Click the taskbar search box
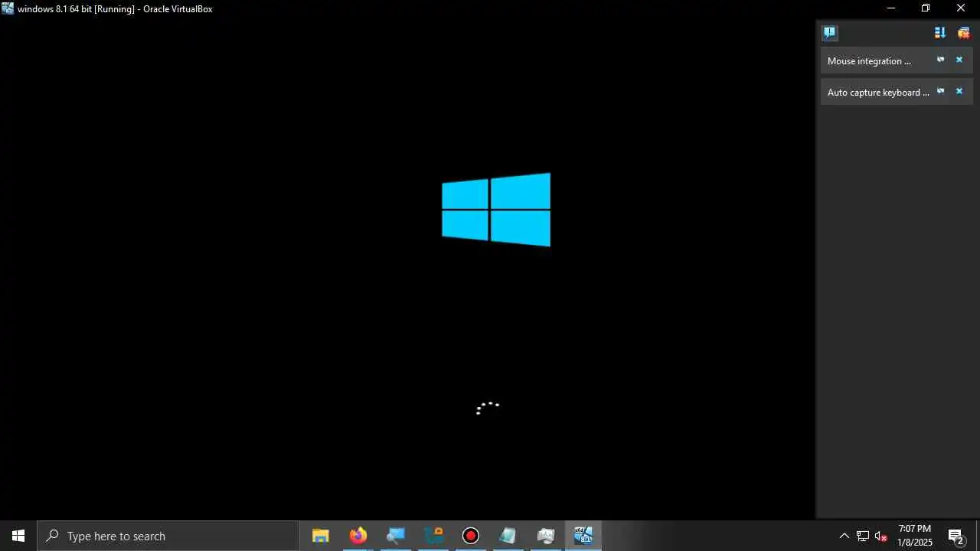Viewport: 980px width, 551px height. (168, 536)
